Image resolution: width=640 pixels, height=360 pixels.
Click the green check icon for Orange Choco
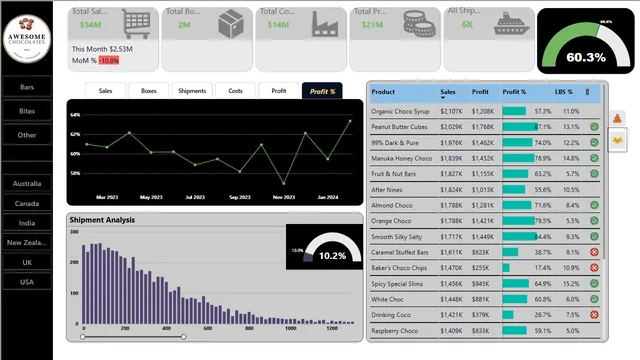click(x=594, y=220)
